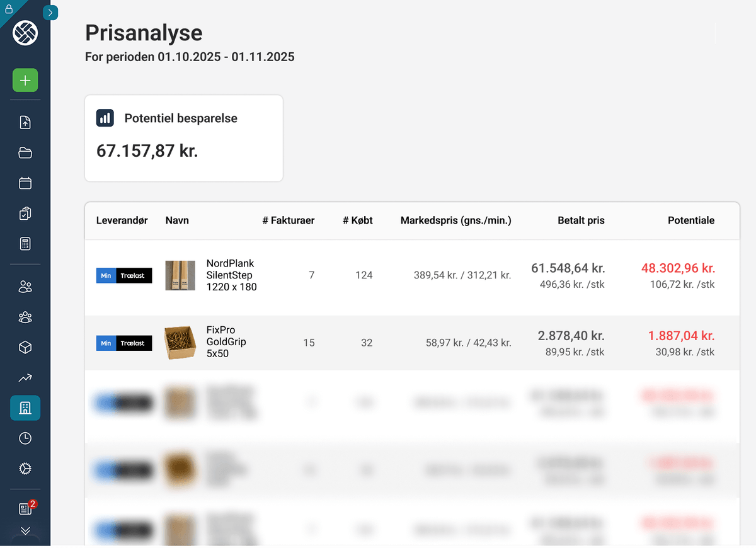
Task: Click the Potentiel besparelse card
Action: [x=183, y=138]
